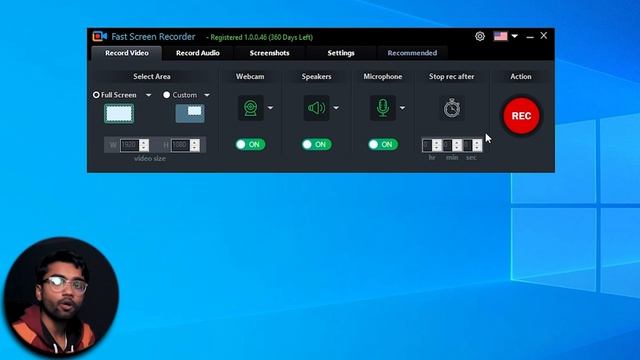
Task: Open the Settings tab
Action: click(x=341, y=53)
